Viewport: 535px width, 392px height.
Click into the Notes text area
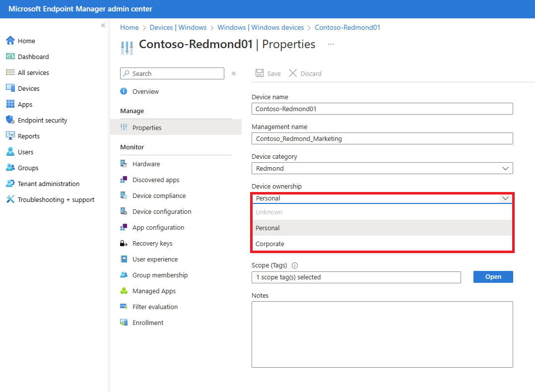tap(382, 334)
